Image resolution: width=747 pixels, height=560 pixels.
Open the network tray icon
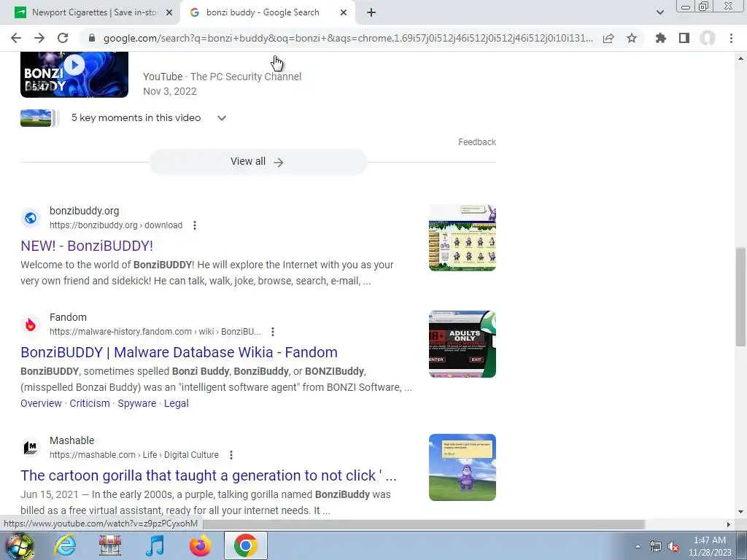tap(656, 546)
